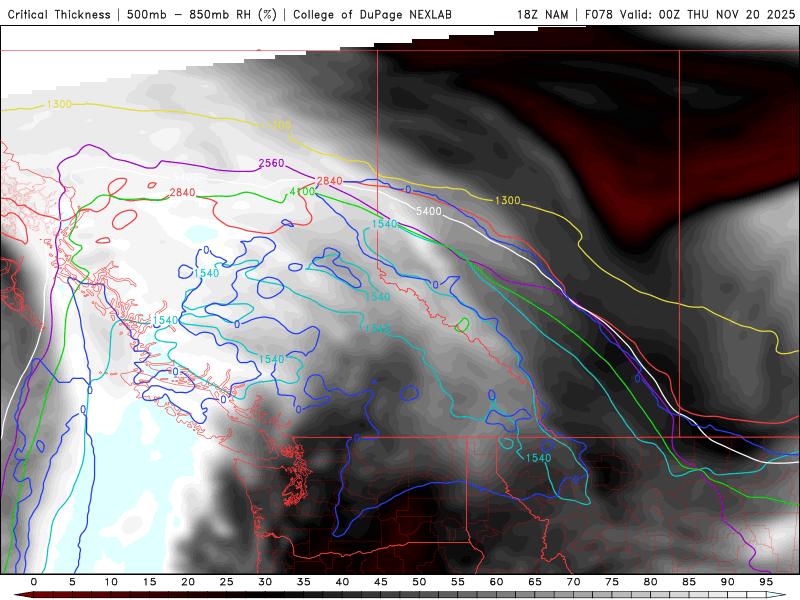Click the "Critical Thickness" title text

point(59,15)
